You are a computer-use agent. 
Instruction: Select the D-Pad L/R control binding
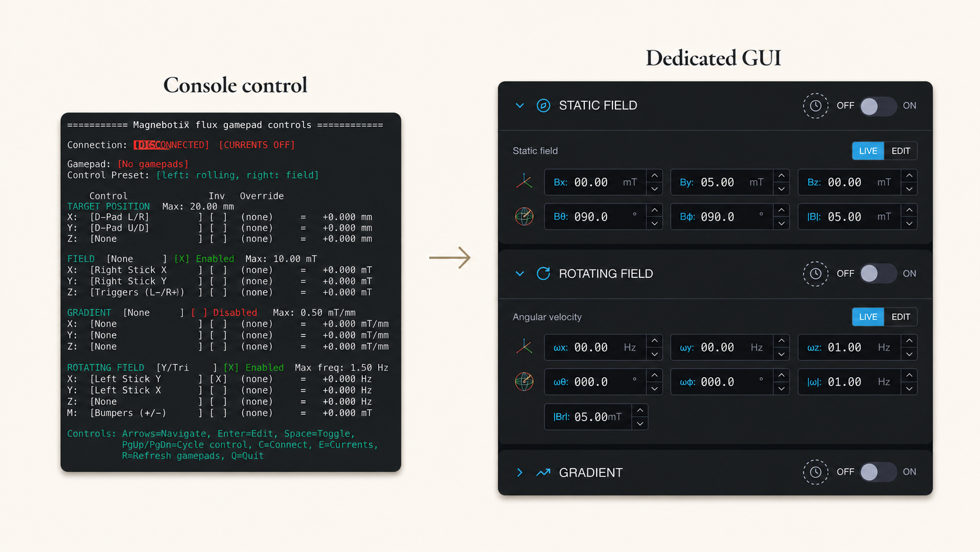pos(120,217)
